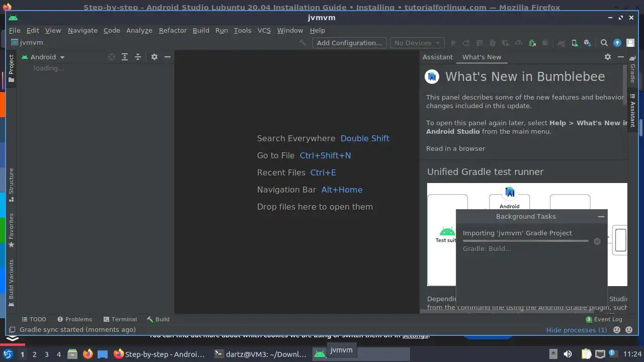Click the Profile app gauge icon
Viewport: 644px width, 362px height.
click(x=519, y=43)
